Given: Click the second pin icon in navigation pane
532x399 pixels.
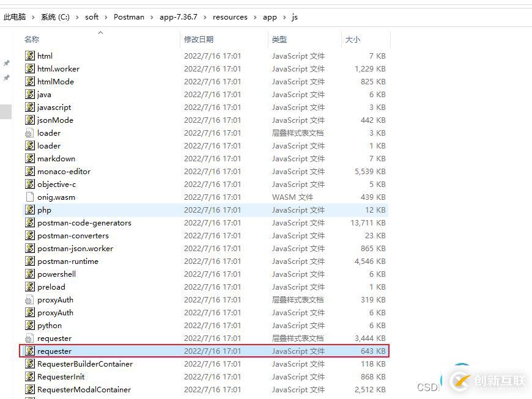Looking at the screenshot, I should 6,78.
